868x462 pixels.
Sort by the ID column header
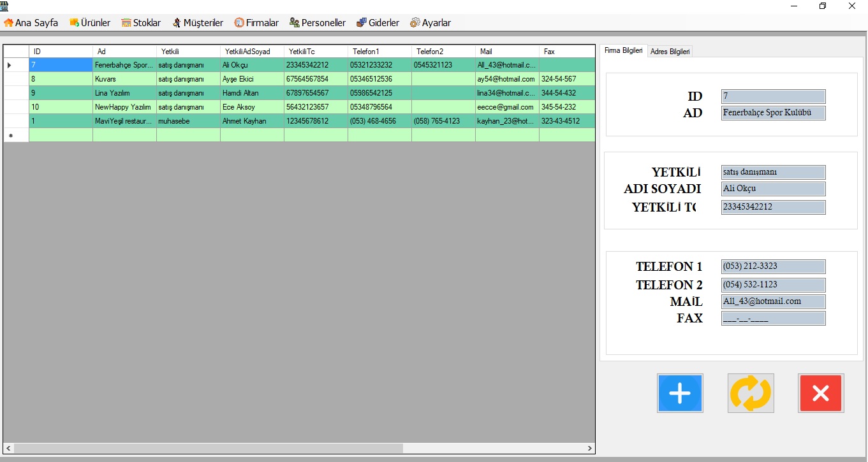(x=61, y=51)
